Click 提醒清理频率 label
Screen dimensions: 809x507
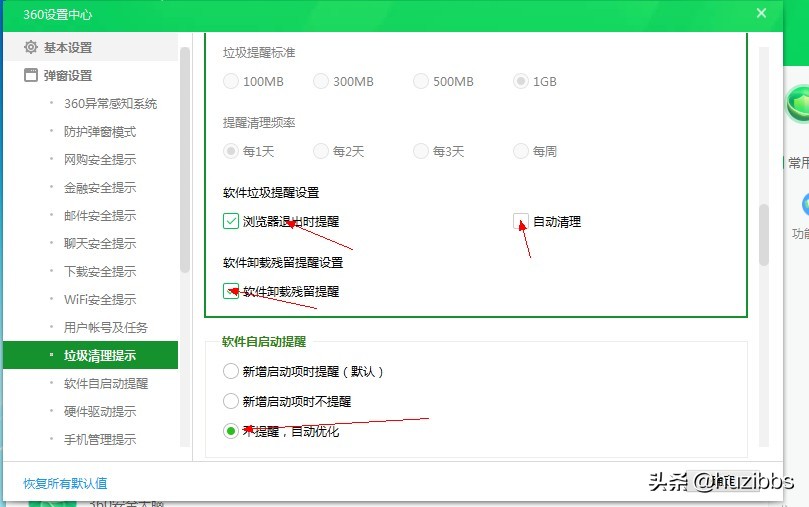[259, 122]
